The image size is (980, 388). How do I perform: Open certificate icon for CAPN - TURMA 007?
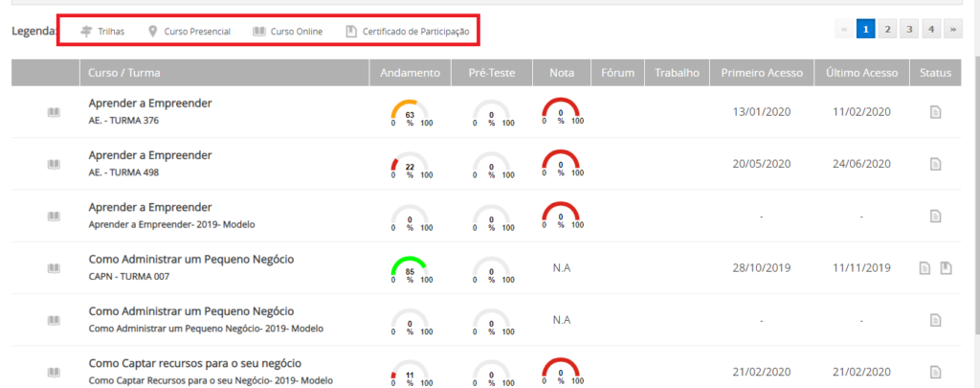(x=945, y=267)
